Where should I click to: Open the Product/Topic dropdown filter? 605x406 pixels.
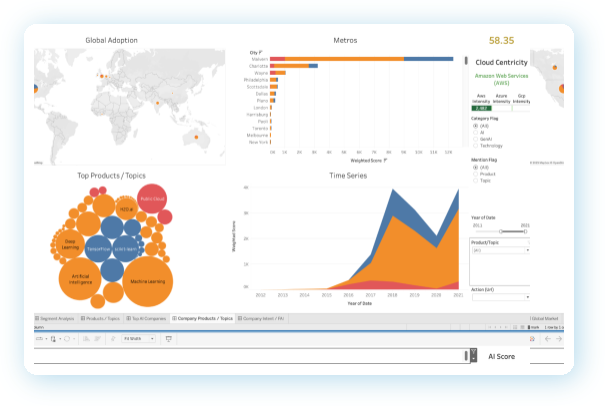click(x=500, y=250)
